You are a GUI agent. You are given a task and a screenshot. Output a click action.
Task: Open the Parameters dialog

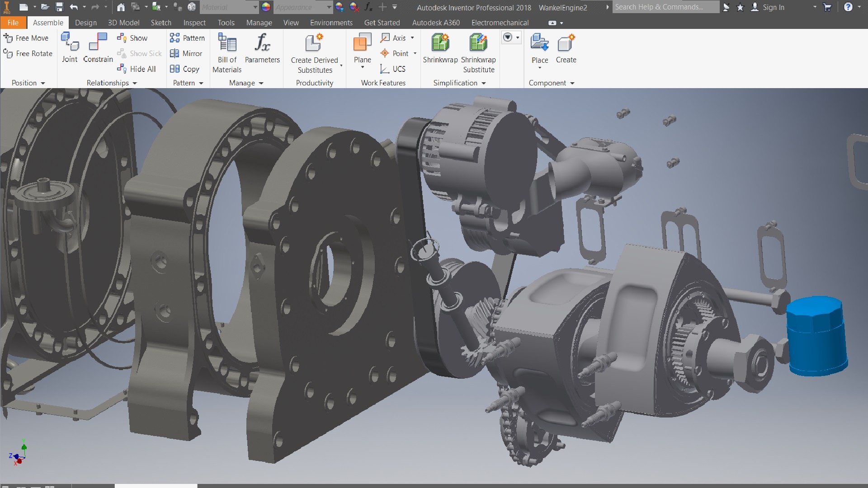point(262,48)
